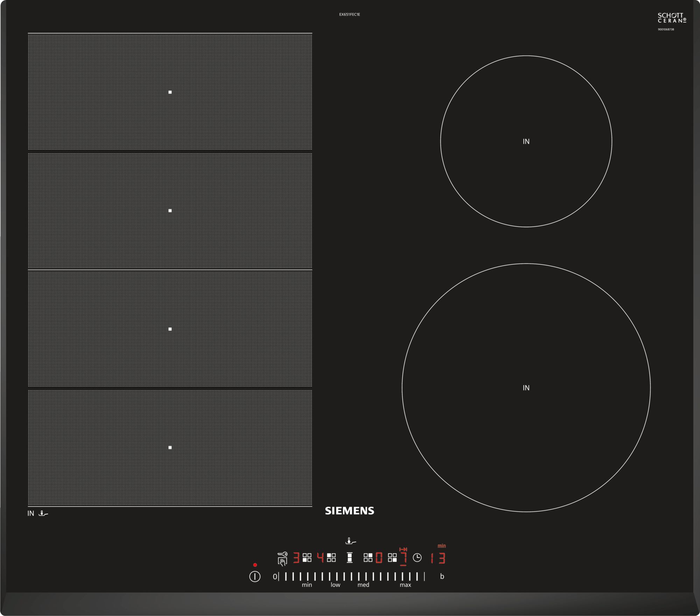Set slider to '0' position
Image resolution: width=700 pixels, height=616 pixels.
pos(275,576)
